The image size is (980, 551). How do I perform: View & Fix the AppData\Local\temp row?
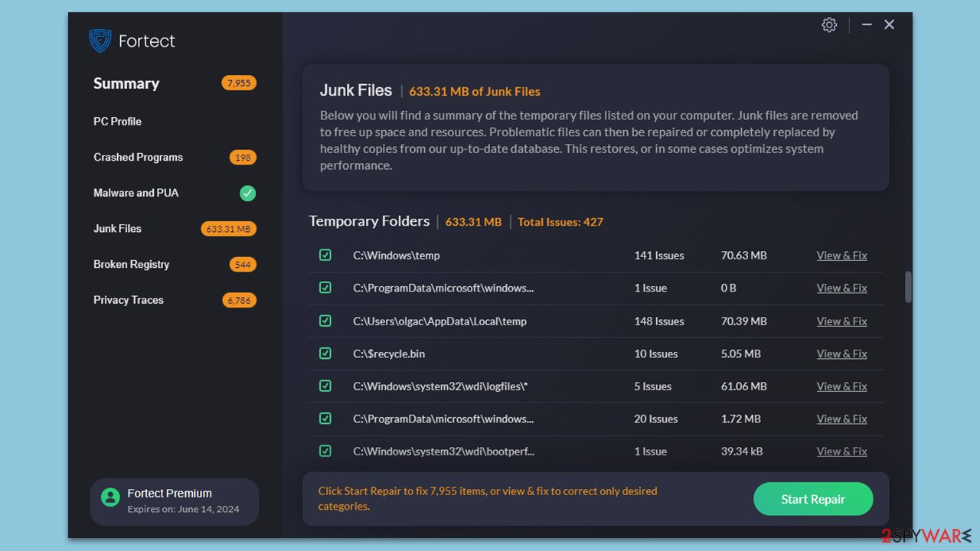[841, 321]
